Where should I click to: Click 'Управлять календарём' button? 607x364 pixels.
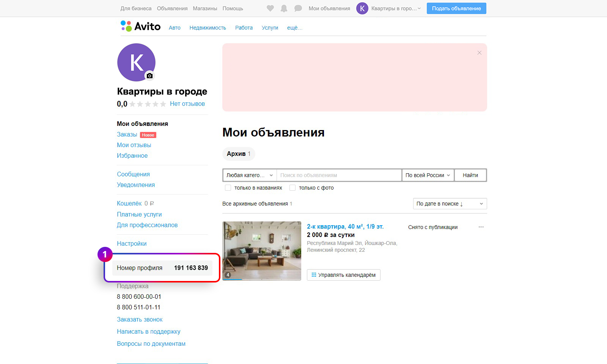(x=343, y=275)
